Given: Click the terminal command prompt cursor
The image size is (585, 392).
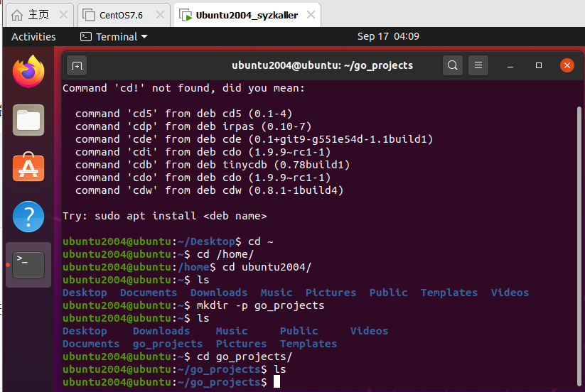Looking at the screenshot, I should pyautogui.click(x=277, y=382).
